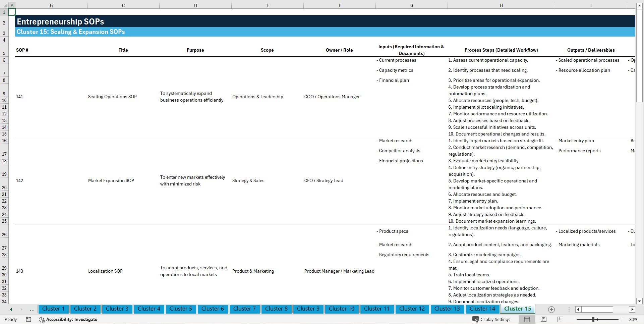Select column D by its header
Image resolution: width=644 pixels, height=324 pixels.
[195, 5]
